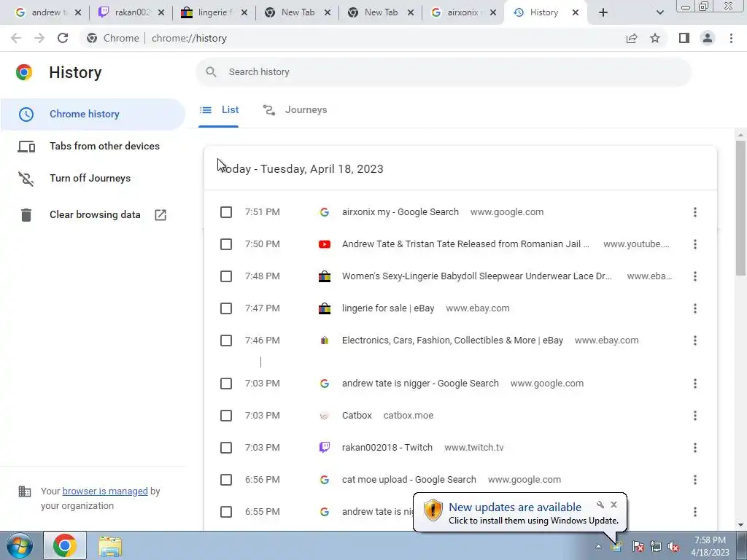The image size is (747, 560).
Task: Open more actions for cat moe upload entry
Action: pos(695,480)
